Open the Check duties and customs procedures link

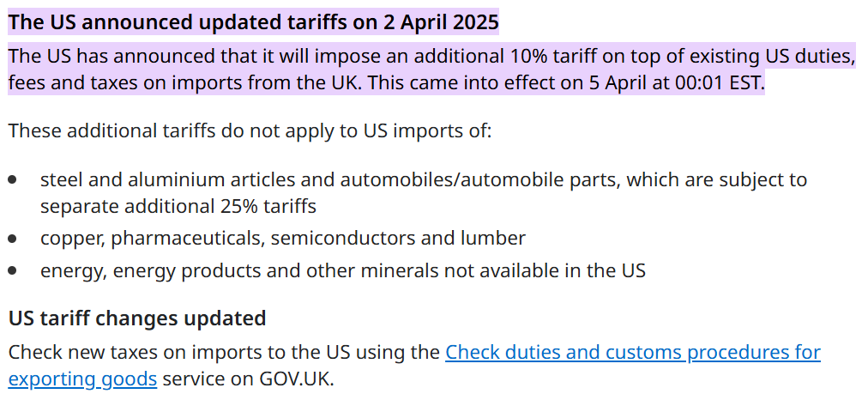pyautogui.click(x=632, y=352)
